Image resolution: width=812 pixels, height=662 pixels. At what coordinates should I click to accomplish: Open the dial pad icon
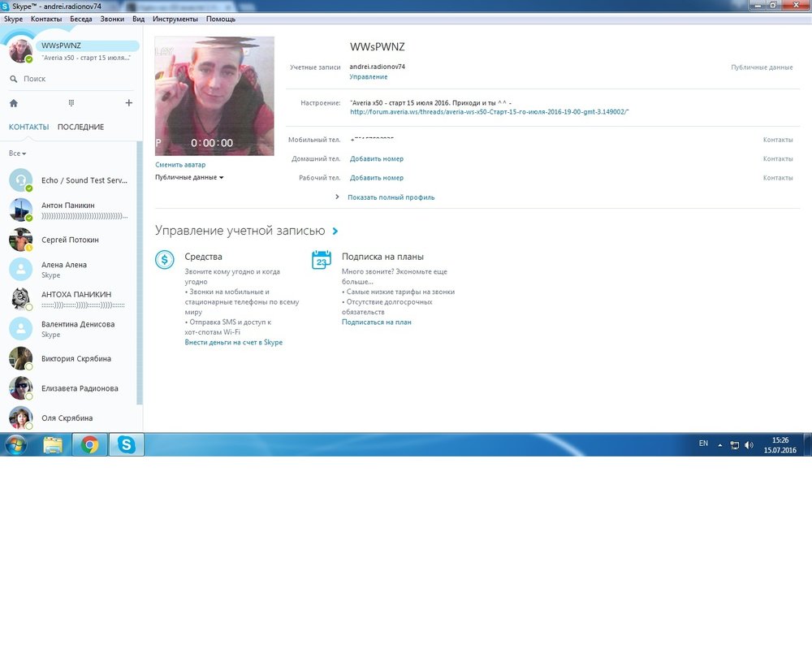point(71,103)
